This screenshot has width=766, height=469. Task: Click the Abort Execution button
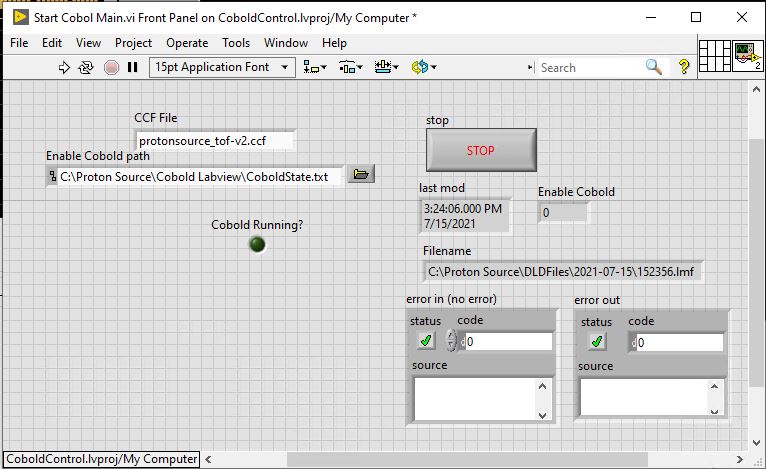point(111,67)
